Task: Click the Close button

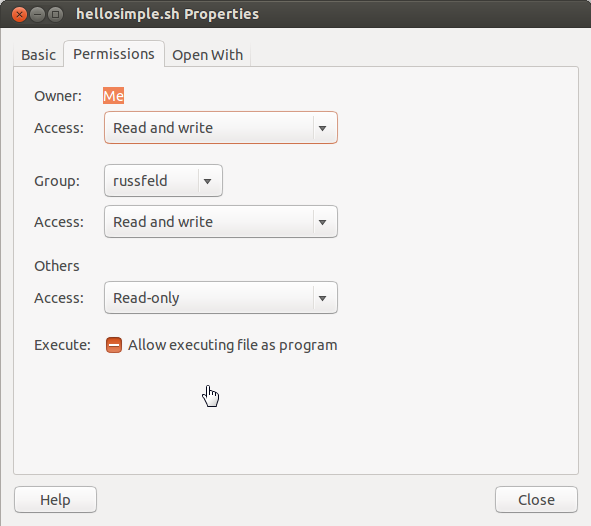Action: [x=536, y=500]
